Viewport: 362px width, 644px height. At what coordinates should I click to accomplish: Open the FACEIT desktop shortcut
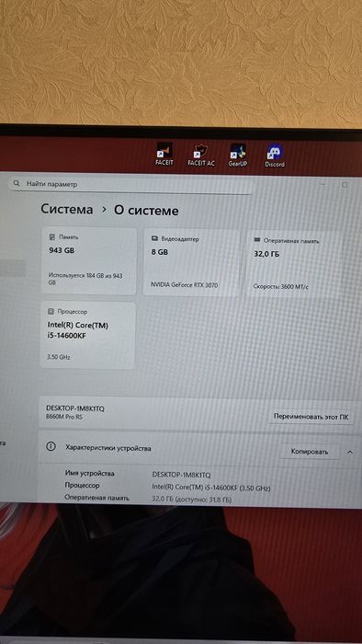(x=164, y=155)
